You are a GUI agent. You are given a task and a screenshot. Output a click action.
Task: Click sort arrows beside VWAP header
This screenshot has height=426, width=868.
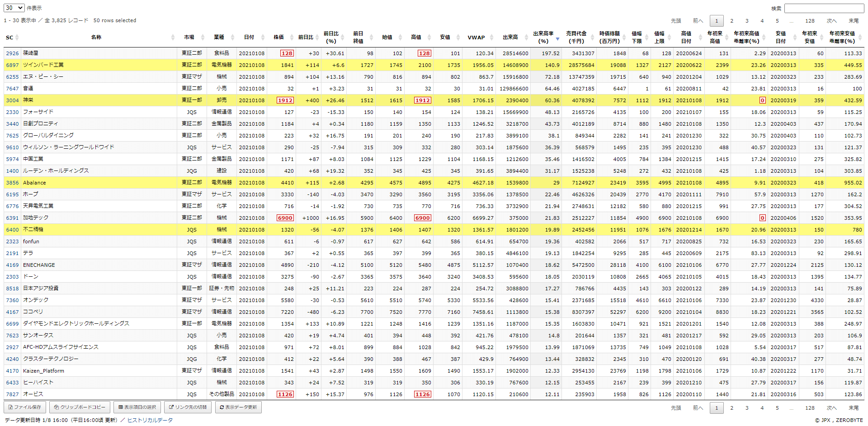(x=492, y=38)
